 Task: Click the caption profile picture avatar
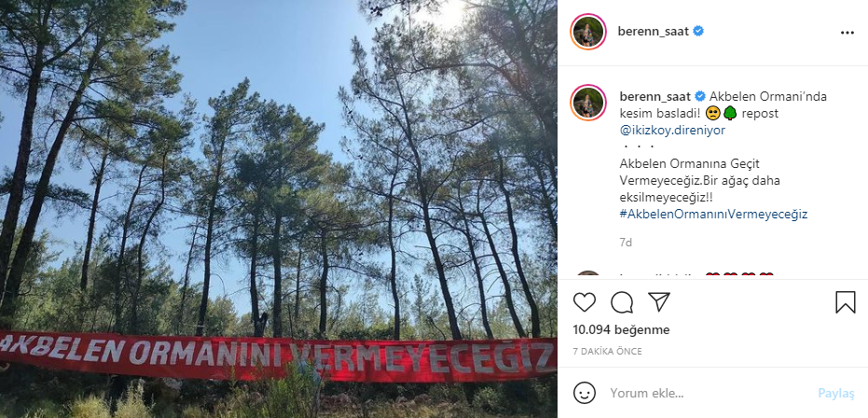click(588, 103)
